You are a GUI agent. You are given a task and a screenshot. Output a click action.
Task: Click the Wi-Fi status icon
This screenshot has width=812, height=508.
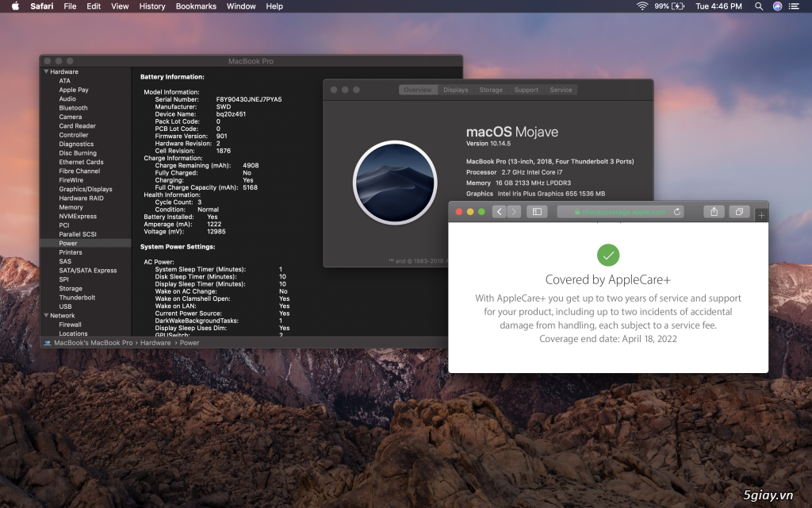[642, 6]
